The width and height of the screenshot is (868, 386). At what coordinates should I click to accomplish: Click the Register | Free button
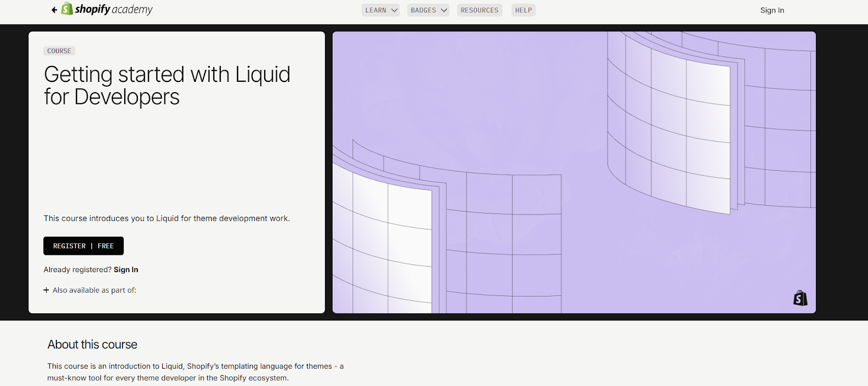pos(84,246)
